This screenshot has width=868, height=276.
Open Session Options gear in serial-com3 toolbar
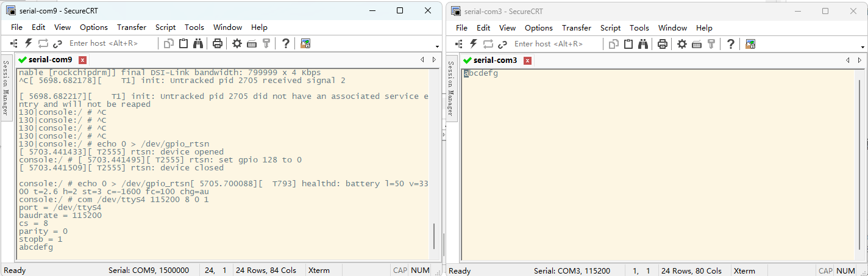click(x=682, y=43)
